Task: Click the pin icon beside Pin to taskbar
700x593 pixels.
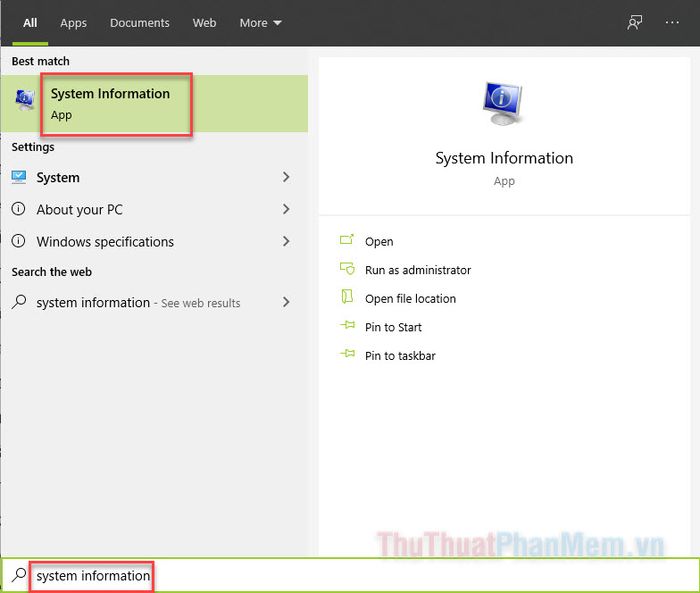Action: click(x=347, y=354)
